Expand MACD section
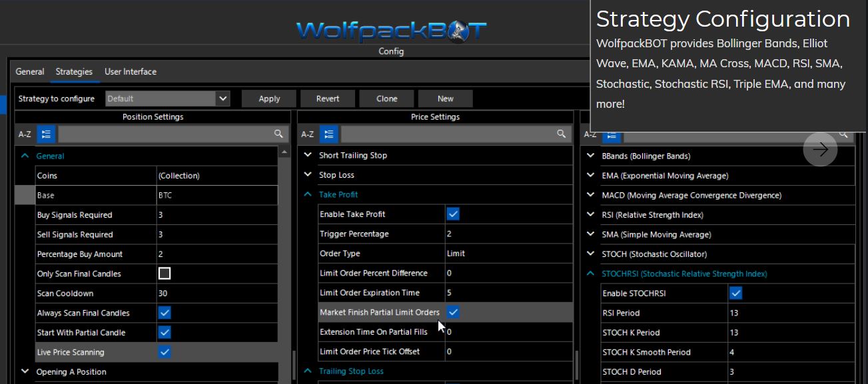868x384 pixels. 590,196
